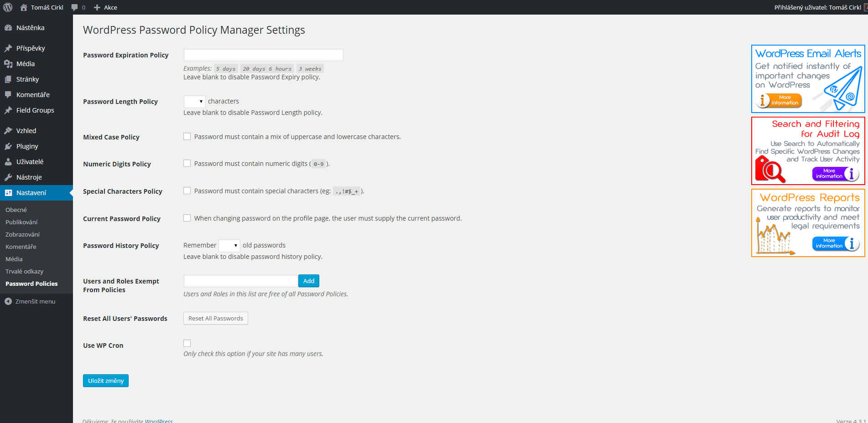Open the WordPress Email Alerts banner

808,79
